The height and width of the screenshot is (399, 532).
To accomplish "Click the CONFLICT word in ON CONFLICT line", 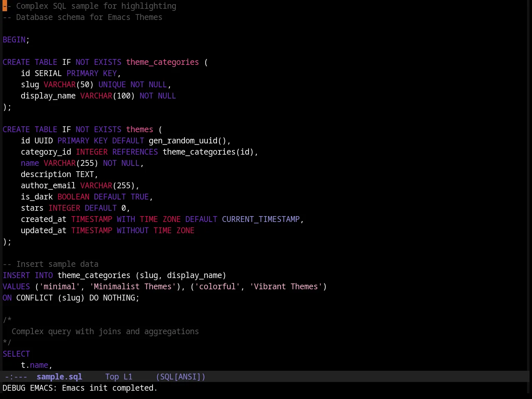I will [34, 298].
